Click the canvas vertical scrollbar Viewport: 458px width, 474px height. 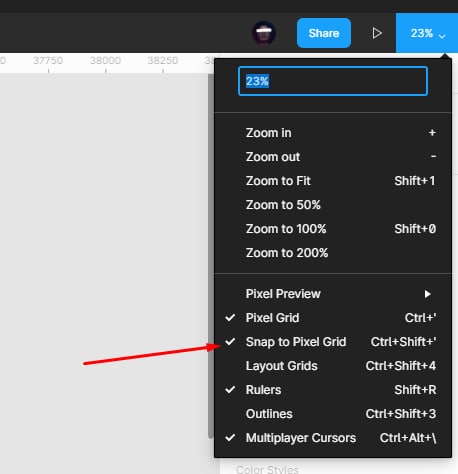pos(211,256)
